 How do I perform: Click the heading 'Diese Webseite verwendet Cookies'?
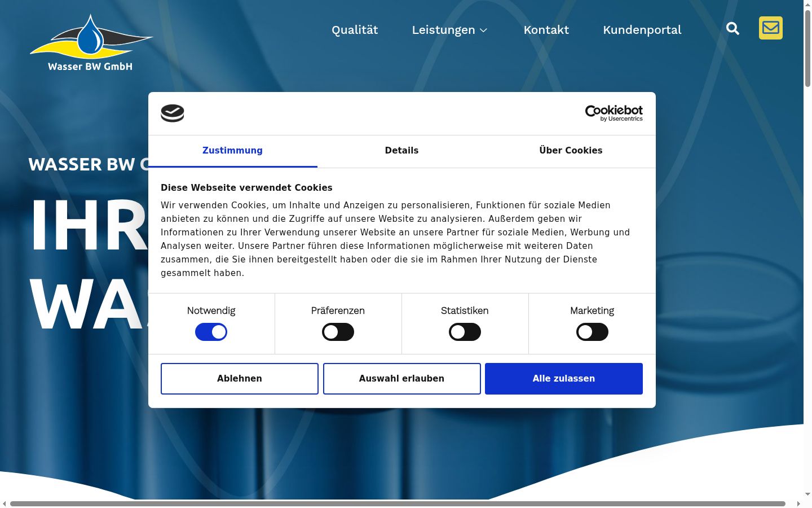246,187
